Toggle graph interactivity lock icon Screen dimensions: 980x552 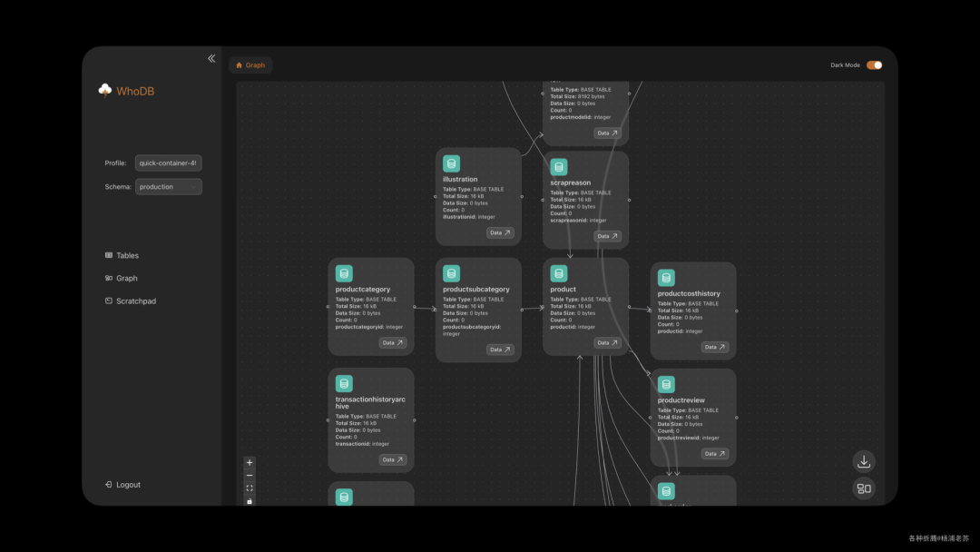coord(250,500)
